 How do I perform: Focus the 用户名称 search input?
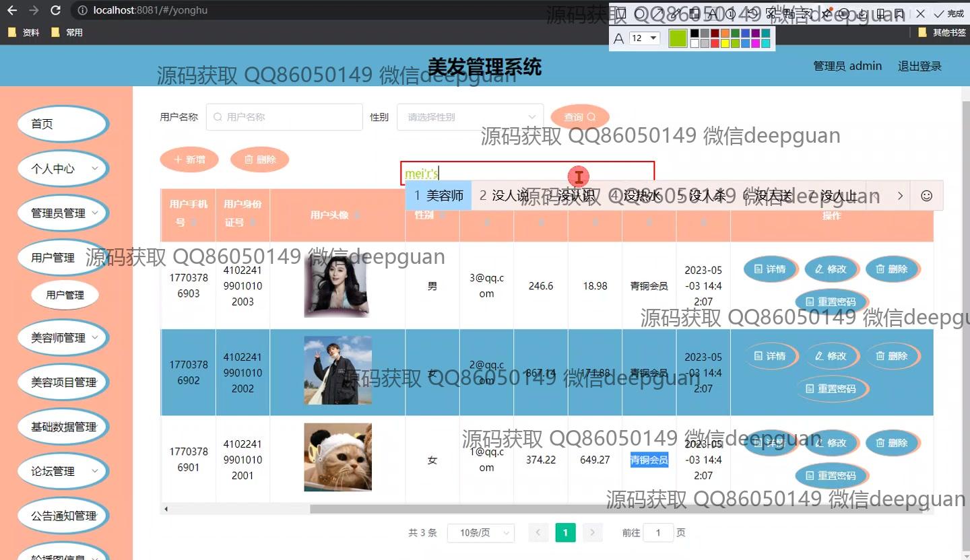(284, 117)
